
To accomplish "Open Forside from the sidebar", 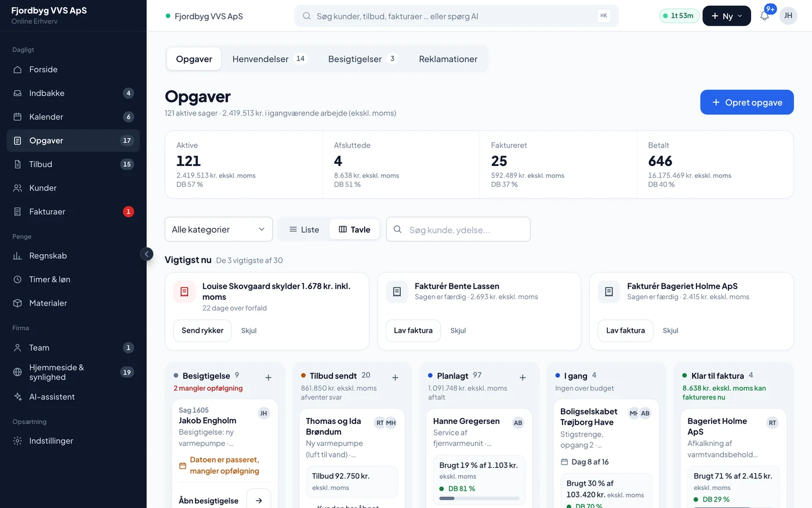I will (x=73, y=70).
